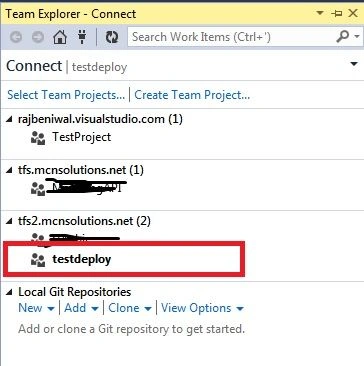
Task: Click the search magnifier icon
Action: [x=342, y=36]
